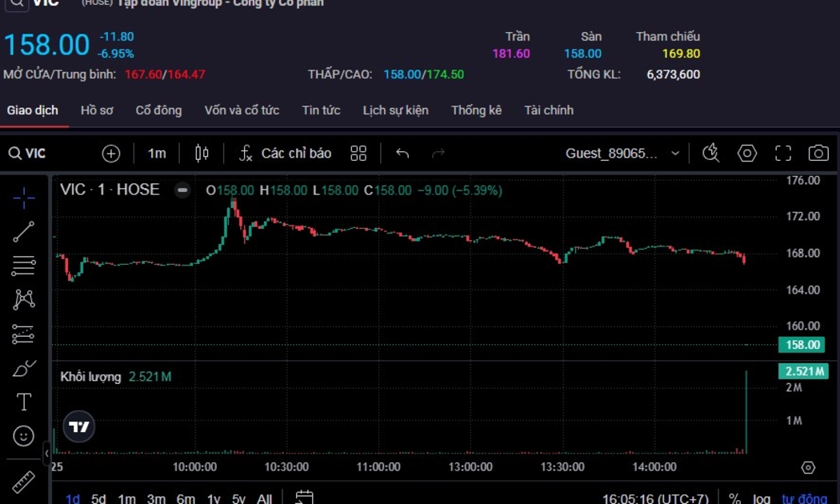Switch to the Tài chính tab
The width and height of the screenshot is (840, 504).
coord(549,110)
